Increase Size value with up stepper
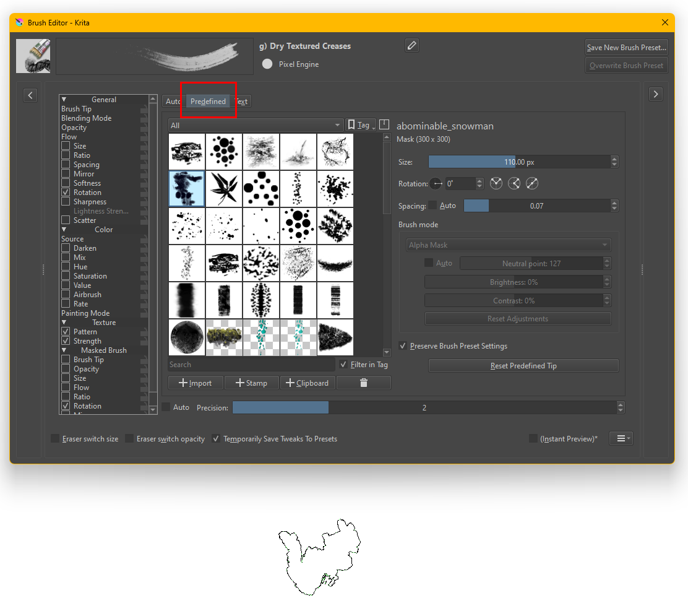Viewport: 688px width, 616px height. [x=614, y=159]
